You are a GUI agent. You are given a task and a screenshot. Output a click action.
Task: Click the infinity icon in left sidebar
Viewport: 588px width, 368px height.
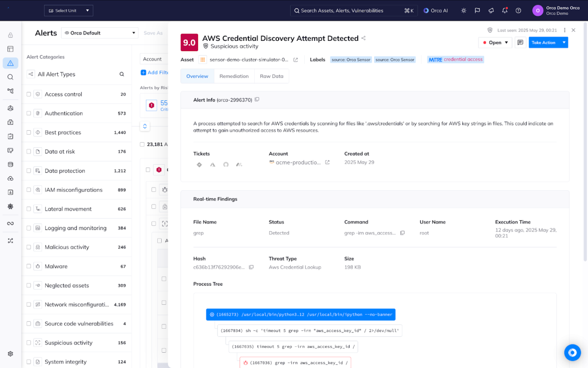(10, 224)
